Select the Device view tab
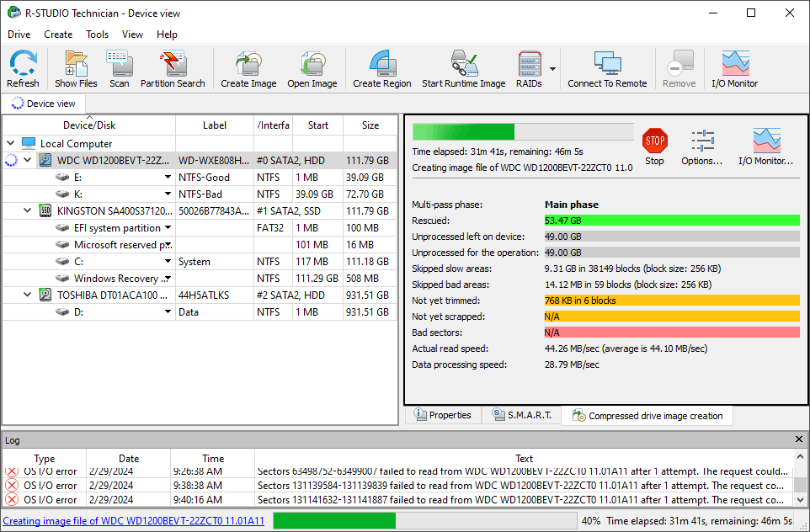 [44, 104]
